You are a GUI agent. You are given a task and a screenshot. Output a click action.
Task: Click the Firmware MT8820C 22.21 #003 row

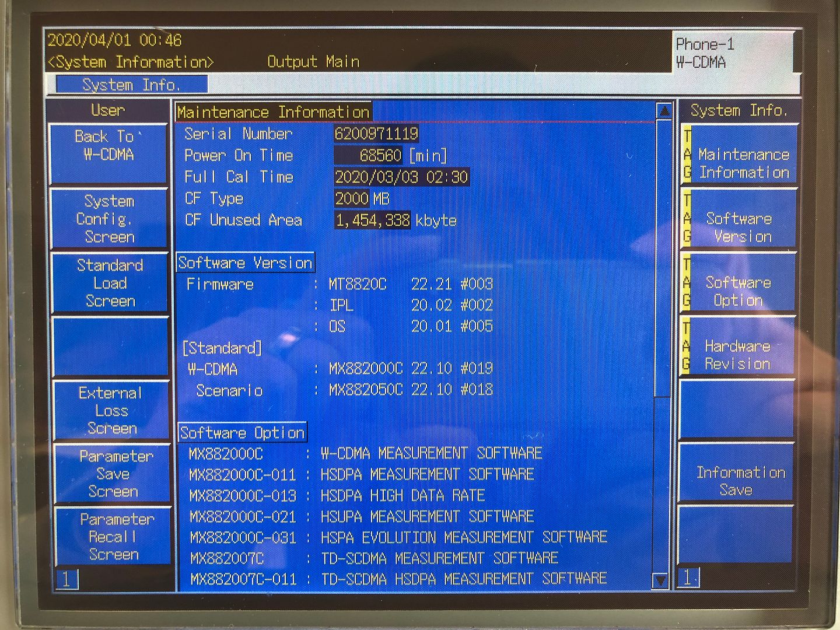pos(339,284)
